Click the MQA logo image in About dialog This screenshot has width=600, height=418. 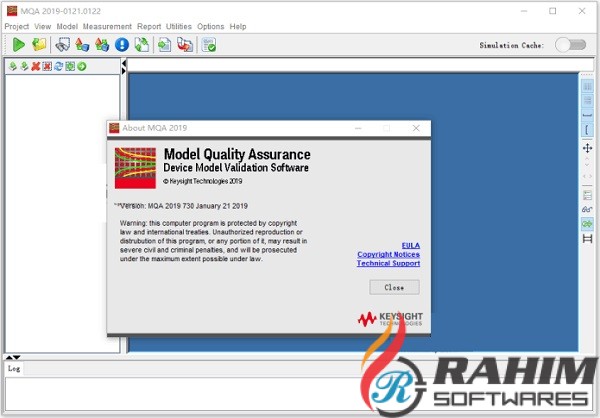[x=135, y=168]
